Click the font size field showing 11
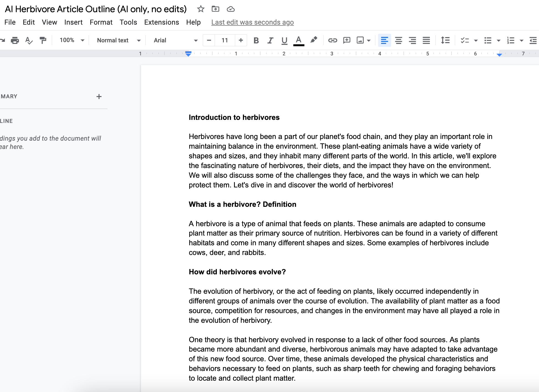The height and width of the screenshot is (392, 539). click(x=225, y=40)
